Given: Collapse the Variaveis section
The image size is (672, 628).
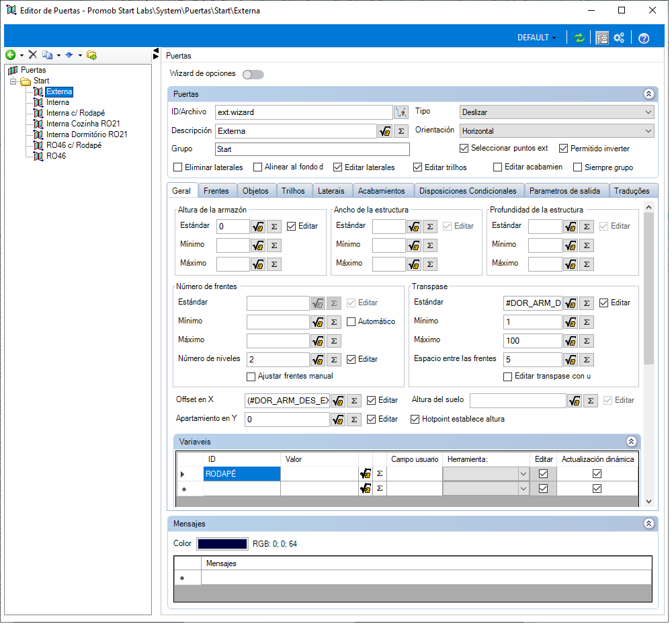Looking at the screenshot, I should 631,442.
